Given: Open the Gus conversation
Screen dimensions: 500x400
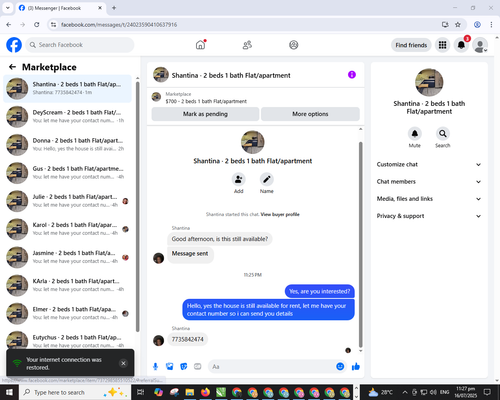Looking at the screenshot, I should pyautogui.click(x=67, y=173).
